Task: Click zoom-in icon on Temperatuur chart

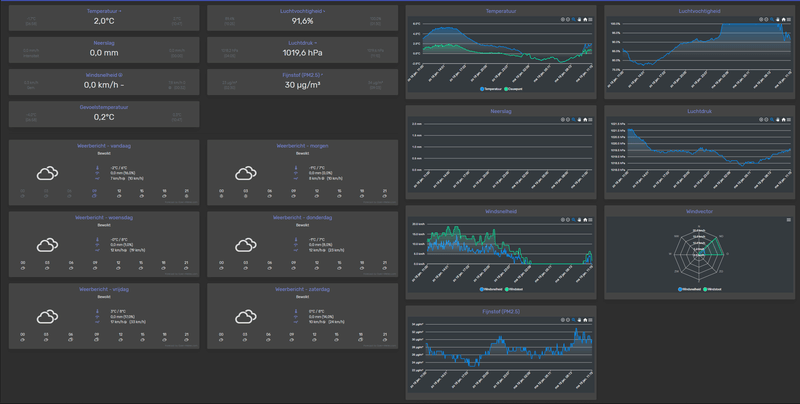Action: [x=563, y=19]
